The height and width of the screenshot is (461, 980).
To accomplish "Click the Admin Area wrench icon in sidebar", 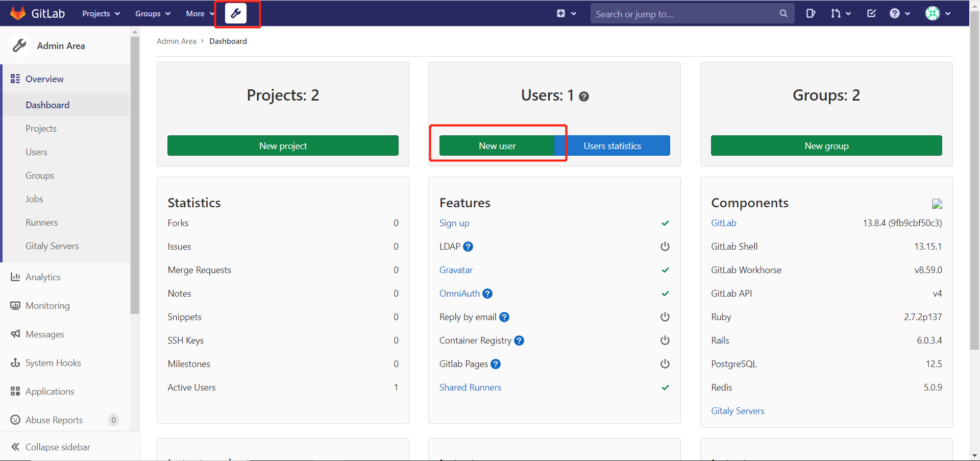I will coord(19,45).
